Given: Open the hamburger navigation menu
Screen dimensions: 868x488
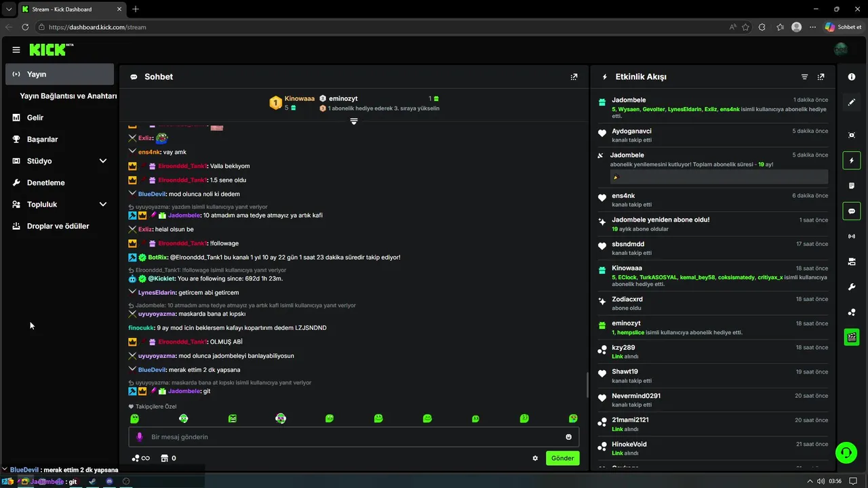Looking at the screenshot, I should (x=16, y=49).
